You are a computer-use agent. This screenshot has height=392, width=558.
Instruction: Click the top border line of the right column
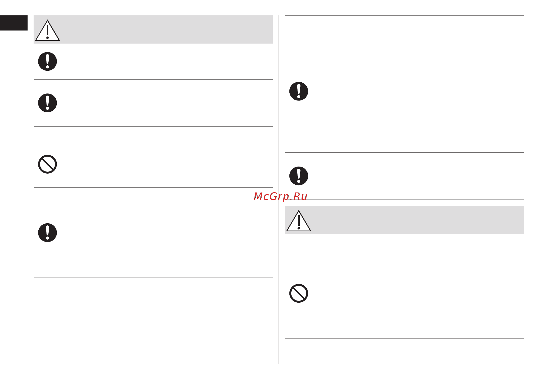coord(404,16)
